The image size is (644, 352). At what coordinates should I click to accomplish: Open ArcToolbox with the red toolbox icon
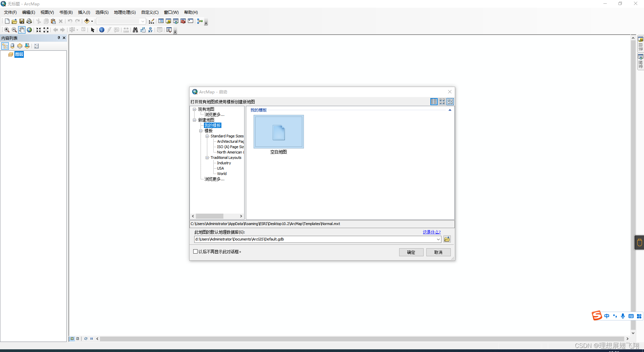click(x=183, y=21)
